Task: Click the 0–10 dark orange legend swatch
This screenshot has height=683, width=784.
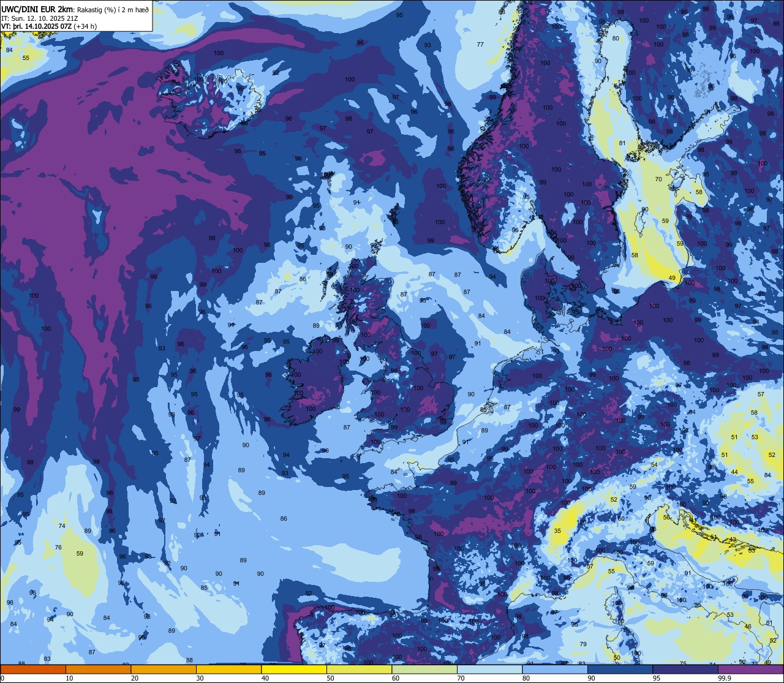Action: pos(33,670)
